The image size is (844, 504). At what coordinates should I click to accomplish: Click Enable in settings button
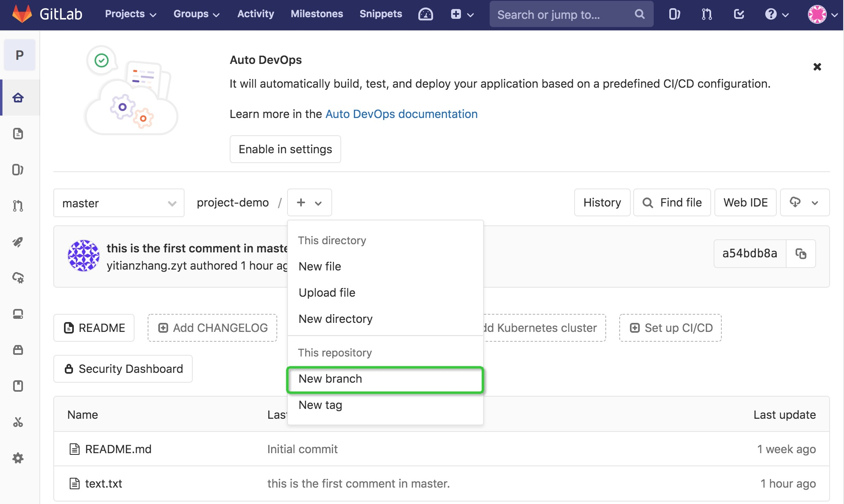(x=285, y=149)
